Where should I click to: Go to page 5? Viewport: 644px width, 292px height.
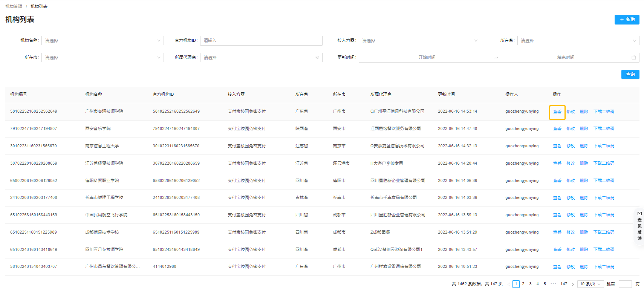pos(545,284)
